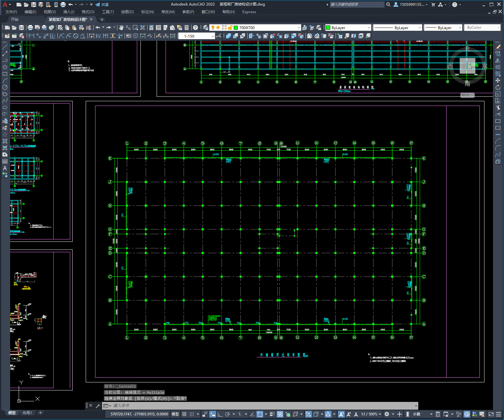Click the Plot printer icon
504x420 pixels.
[30, 28]
